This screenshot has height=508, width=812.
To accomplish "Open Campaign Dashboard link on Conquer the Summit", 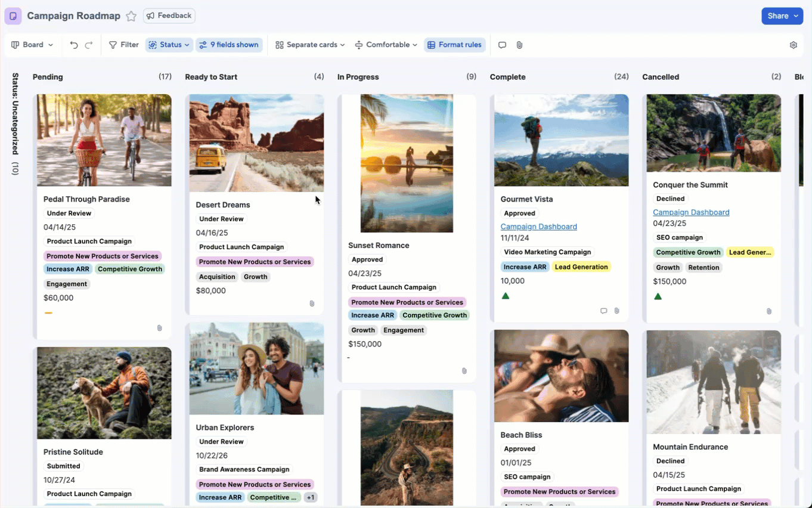I will (x=691, y=212).
